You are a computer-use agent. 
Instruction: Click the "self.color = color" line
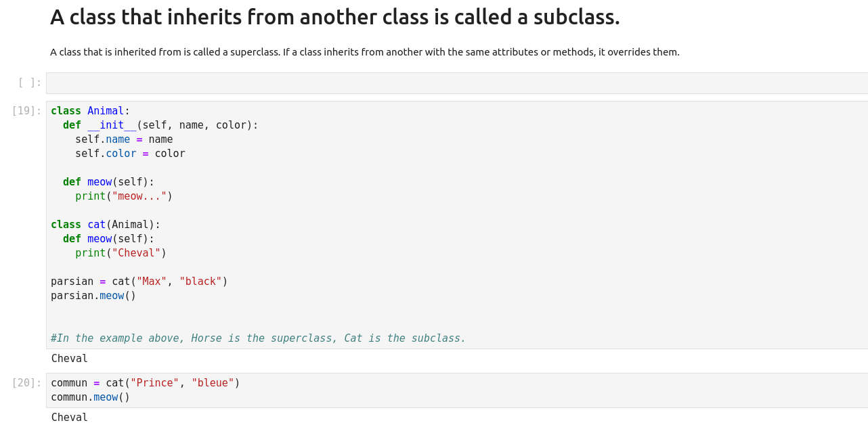click(x=130, y=154)
